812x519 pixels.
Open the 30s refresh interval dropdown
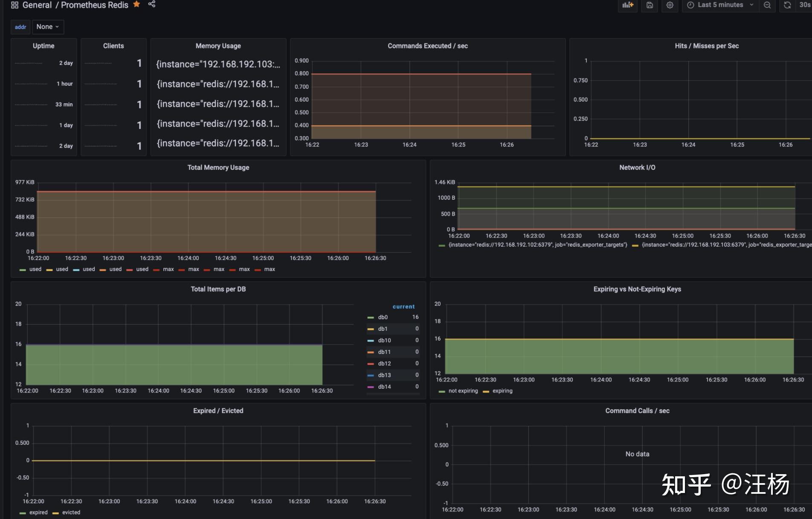pos(804,5)
